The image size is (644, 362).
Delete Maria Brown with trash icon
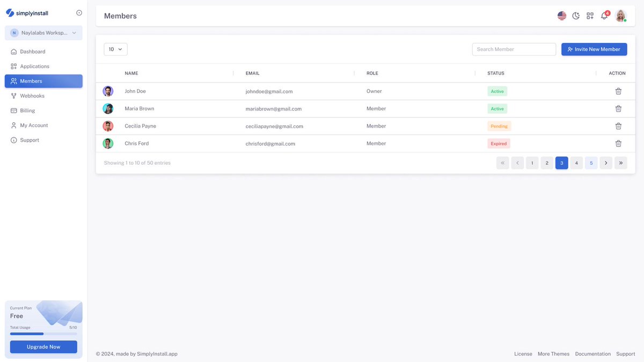click(x=618, y=109)
